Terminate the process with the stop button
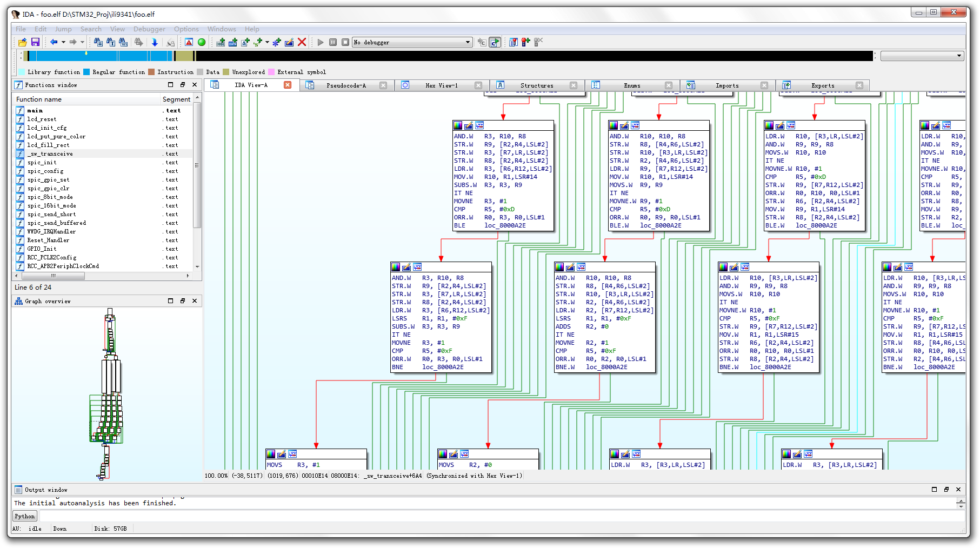Image resolution: width=980 pixels, height=548 pixels. point(345,42)
